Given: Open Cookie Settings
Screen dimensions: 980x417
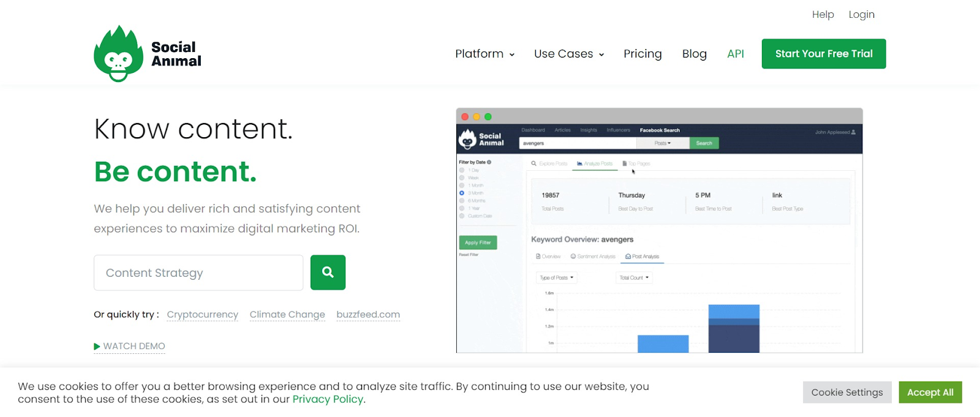Looking at the screenshot, I should [x=847, y=393].
